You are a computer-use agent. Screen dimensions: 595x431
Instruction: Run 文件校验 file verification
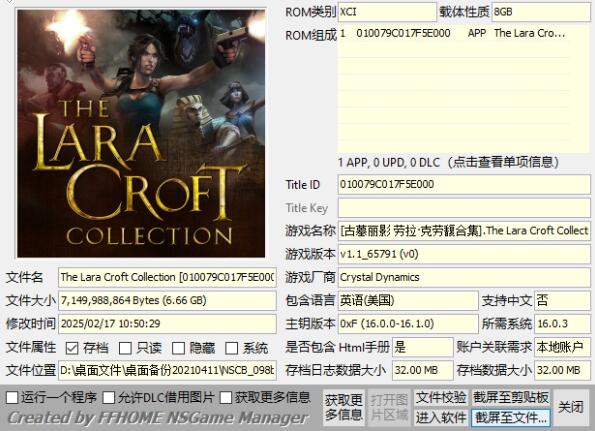441,397
